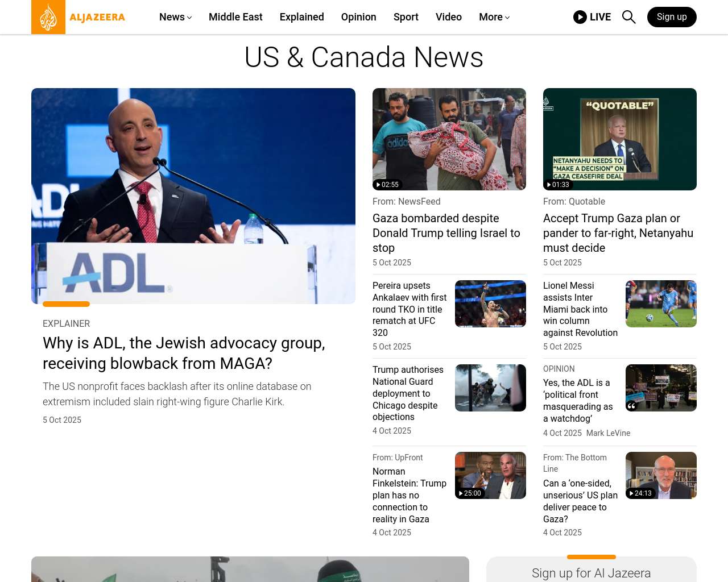Click the OPINION tag label
This screenshot has height=582, width=728.
click(559, 369)
